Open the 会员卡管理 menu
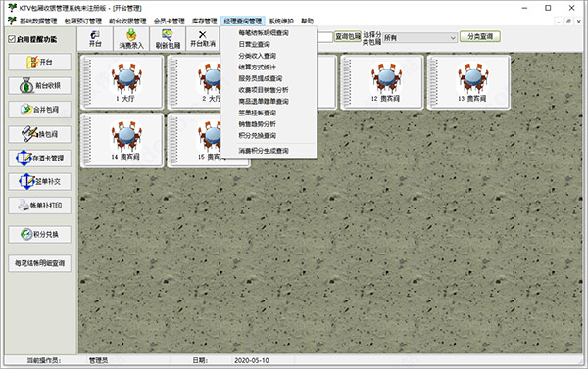588x369 pixels. 170,21
